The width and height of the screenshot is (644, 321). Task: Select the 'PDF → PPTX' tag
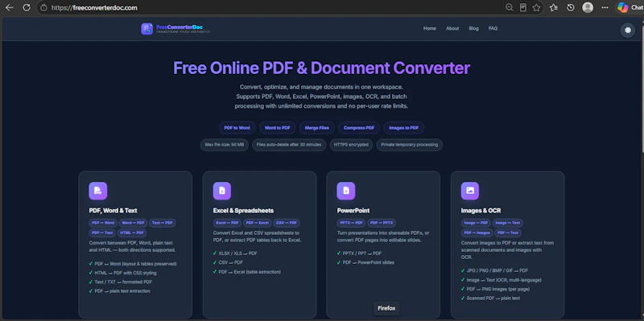coord(382,223)
